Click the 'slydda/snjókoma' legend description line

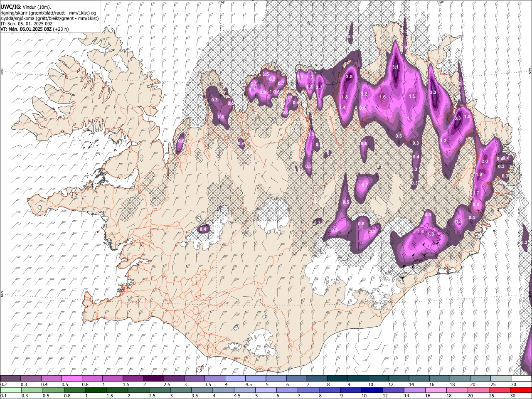(49, 18)
